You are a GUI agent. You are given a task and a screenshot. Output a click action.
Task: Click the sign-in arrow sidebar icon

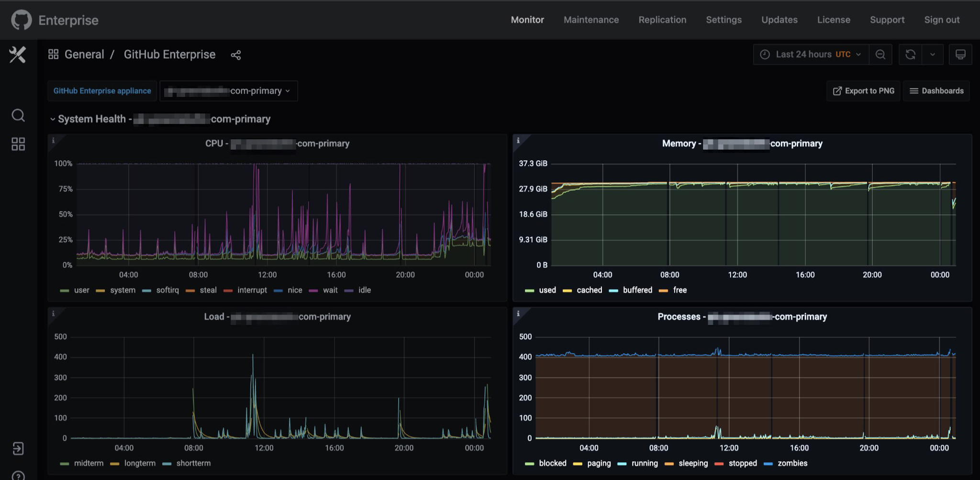pos(18,448)
